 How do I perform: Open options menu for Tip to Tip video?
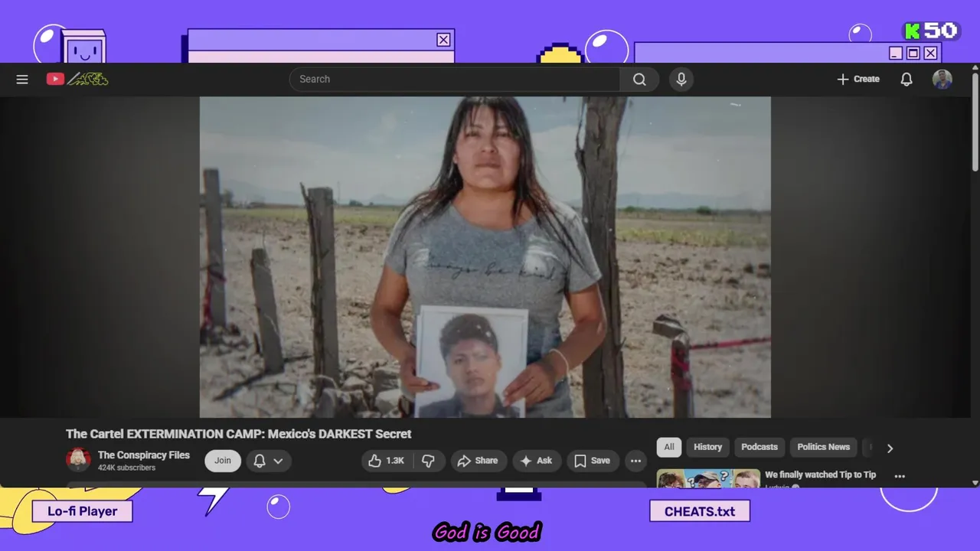point(900,476)
